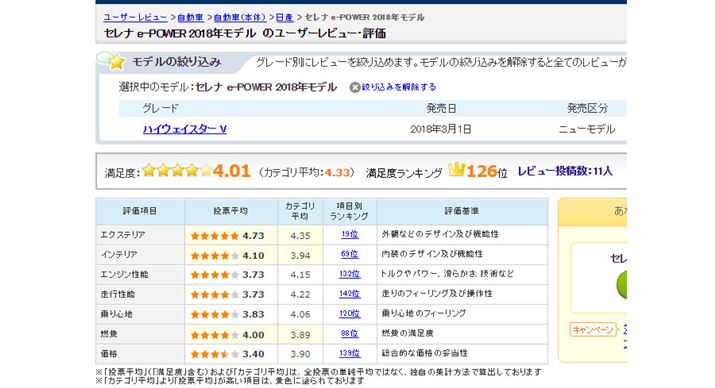Click the 乗り心地のフィーリング description

click(x=424, y=314)
